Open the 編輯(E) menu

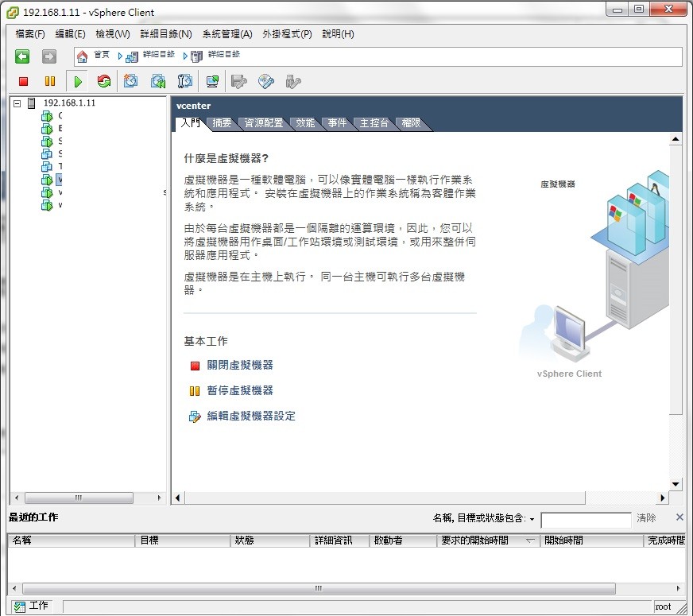(70, 34)
